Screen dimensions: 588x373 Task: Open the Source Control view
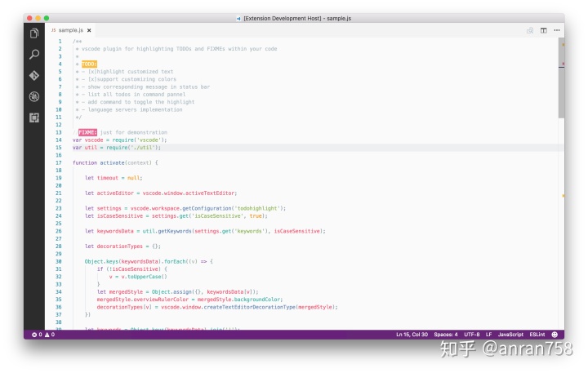click(x=34, y=75)
